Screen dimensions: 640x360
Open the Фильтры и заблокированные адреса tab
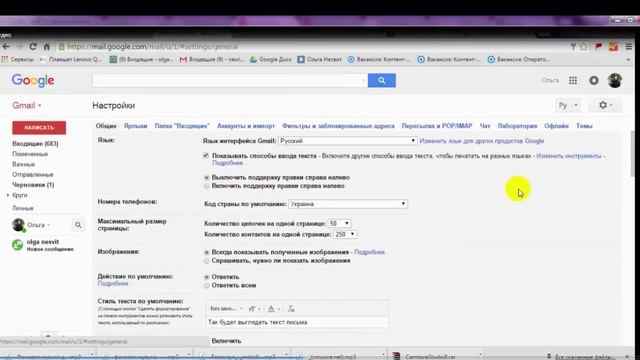(338, 126)
